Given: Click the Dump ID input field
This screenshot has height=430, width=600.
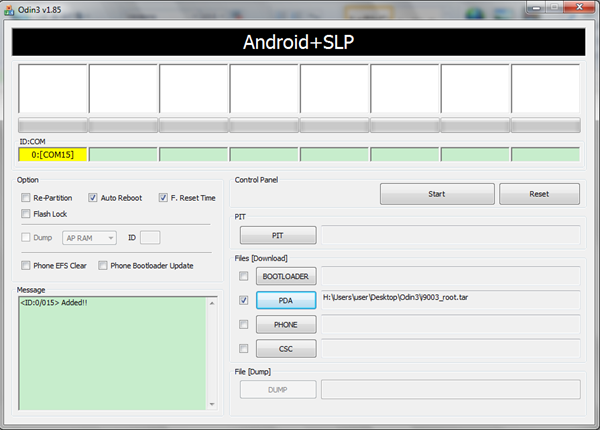Looking at the screenshot, I should 150,238.
